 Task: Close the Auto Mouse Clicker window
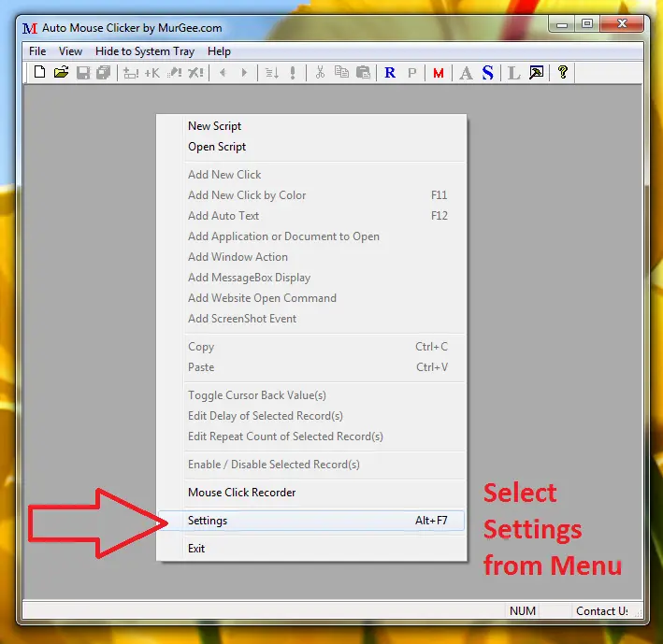click(x=622, y=24)
